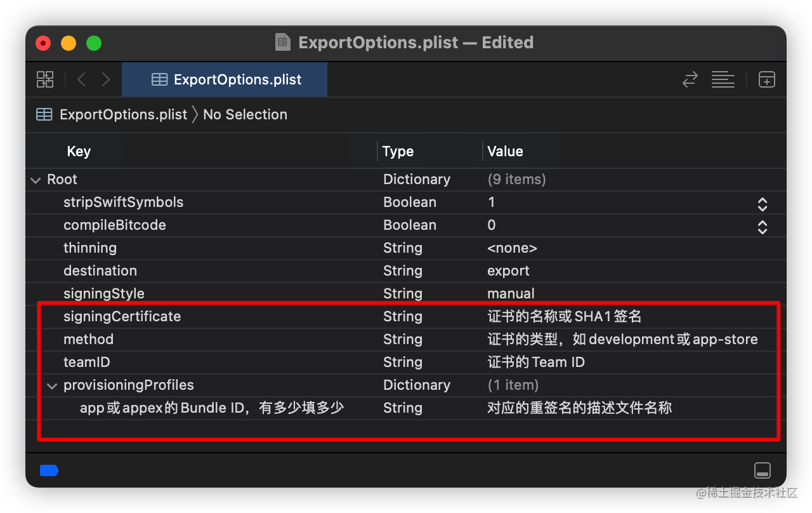Open the stripSwiftSymbols value stepper
This screenshot has width=812, height=513.
tap(763, 204)
